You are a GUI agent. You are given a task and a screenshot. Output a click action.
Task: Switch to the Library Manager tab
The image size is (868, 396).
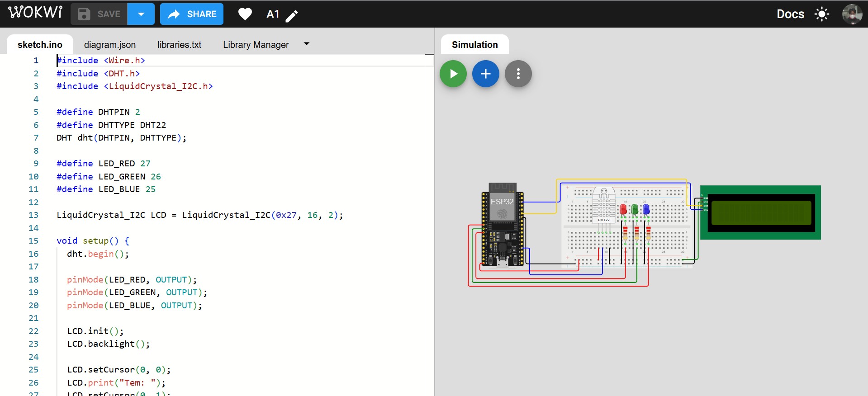tap(256, 45)
